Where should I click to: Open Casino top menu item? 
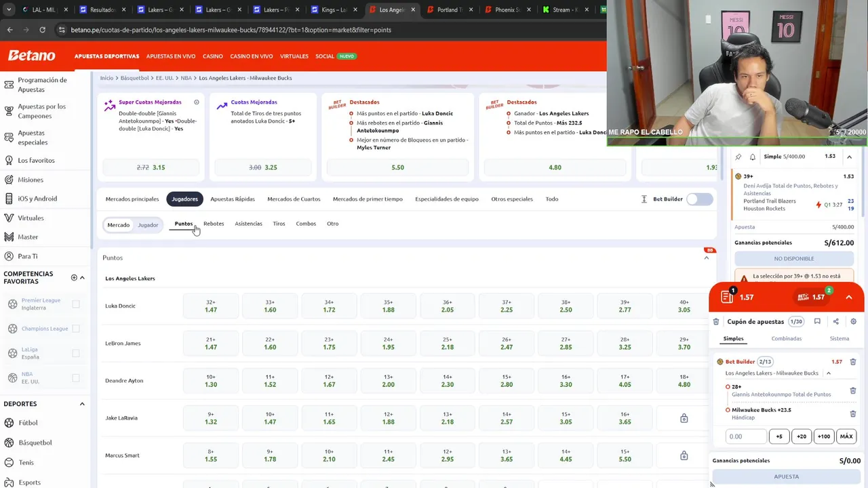[213, 56]
